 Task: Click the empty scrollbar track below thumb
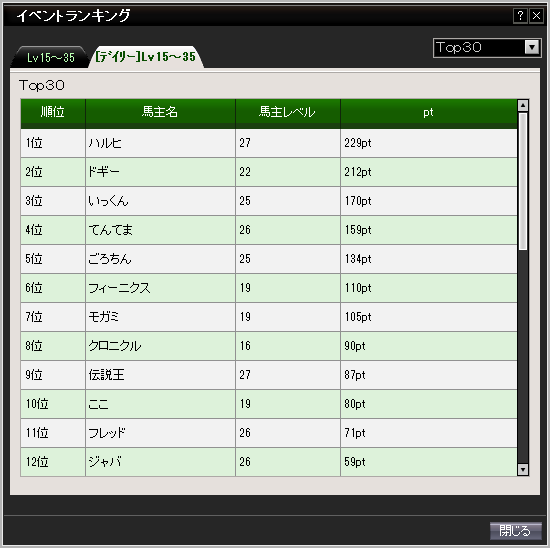click(x=523, y=357)
